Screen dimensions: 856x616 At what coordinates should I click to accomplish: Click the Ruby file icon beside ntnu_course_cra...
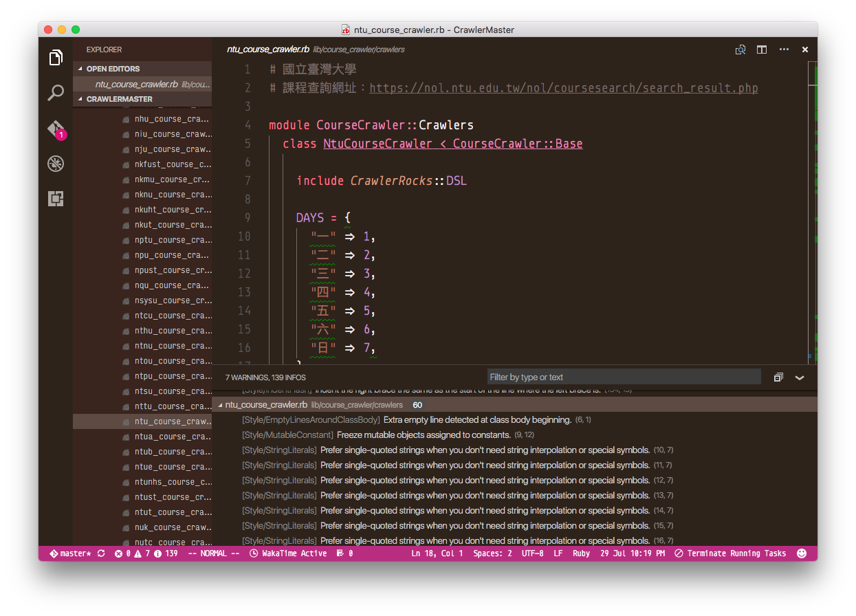click(x=126, y=346)
